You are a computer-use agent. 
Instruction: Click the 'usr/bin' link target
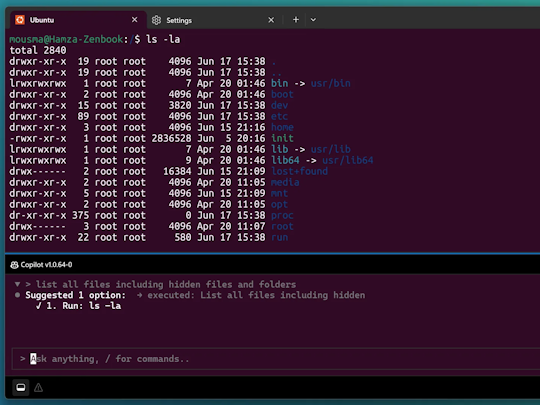point(331,83)
